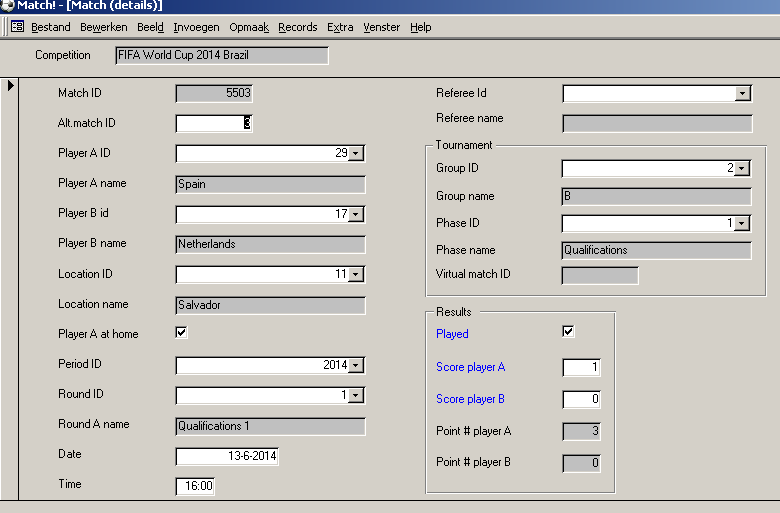Click the Competition label
This screenshot has width=780, height=513.
[63, 55]
